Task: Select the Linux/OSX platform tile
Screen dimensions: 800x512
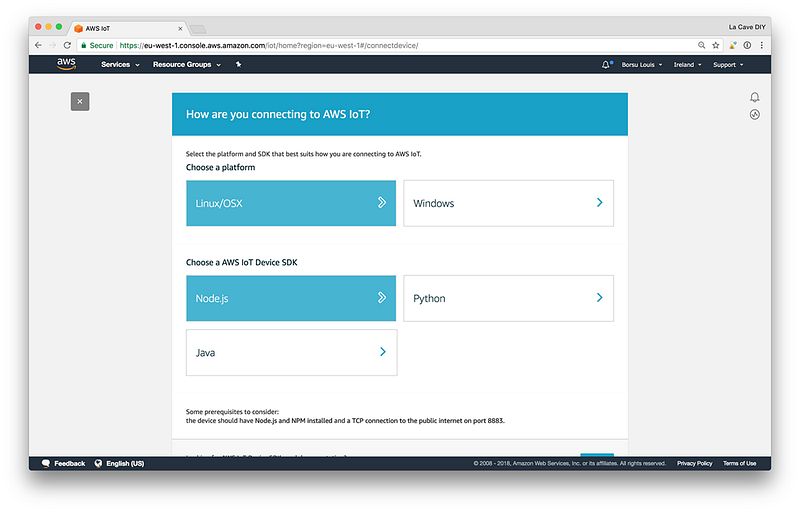Action: coord(291,203)
